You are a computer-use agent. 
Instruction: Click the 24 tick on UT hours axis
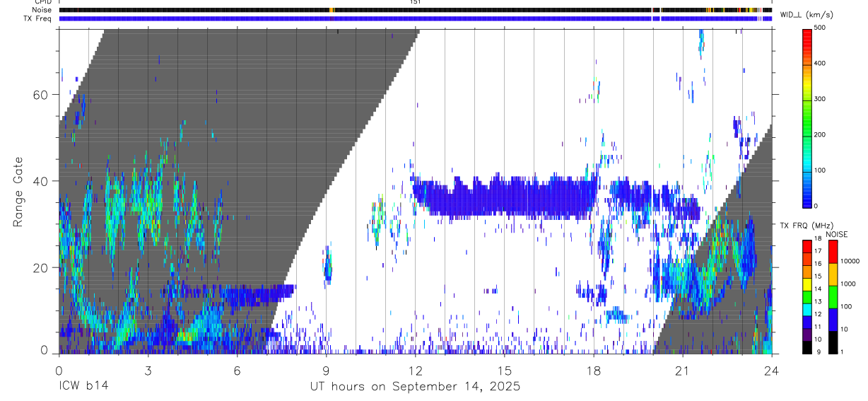click(772, 371)
